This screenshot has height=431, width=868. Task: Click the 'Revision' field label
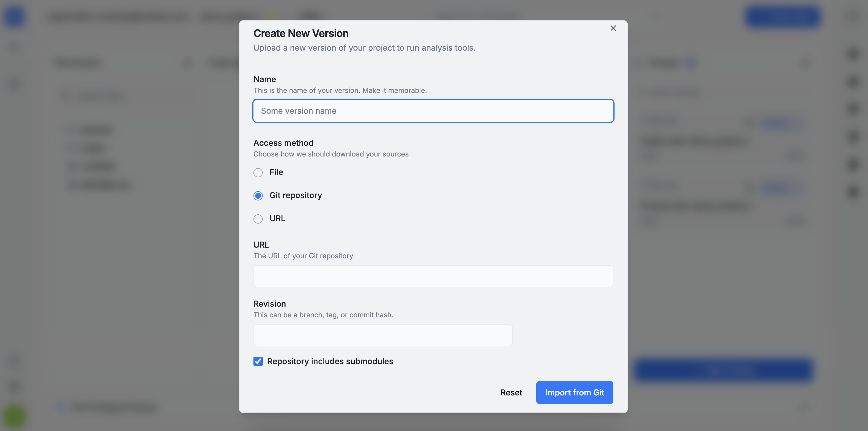[269, 304]
